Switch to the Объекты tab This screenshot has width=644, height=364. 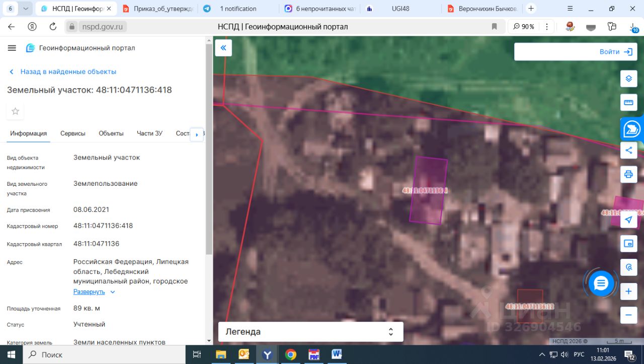111,133
